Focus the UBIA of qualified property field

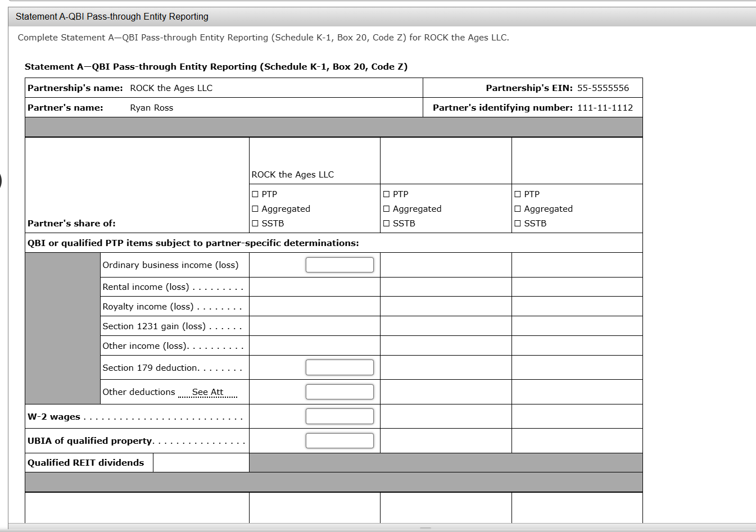coord(339,441)
